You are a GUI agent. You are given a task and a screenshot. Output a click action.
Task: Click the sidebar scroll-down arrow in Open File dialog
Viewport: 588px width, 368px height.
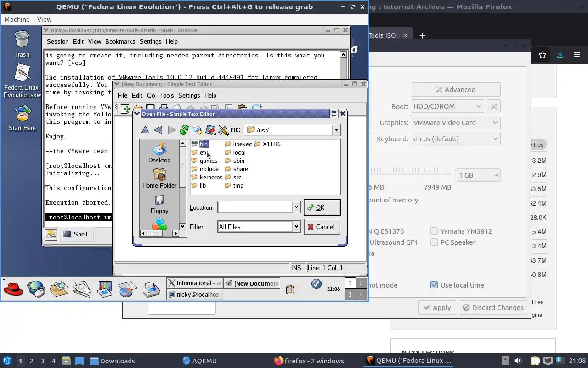[x=182, y=226]
